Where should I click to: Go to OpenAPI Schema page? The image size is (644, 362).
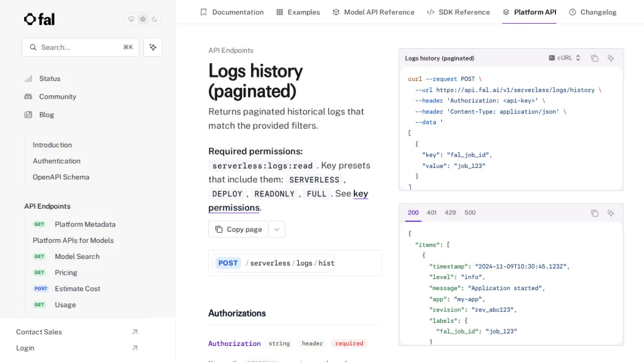point(61,177)
